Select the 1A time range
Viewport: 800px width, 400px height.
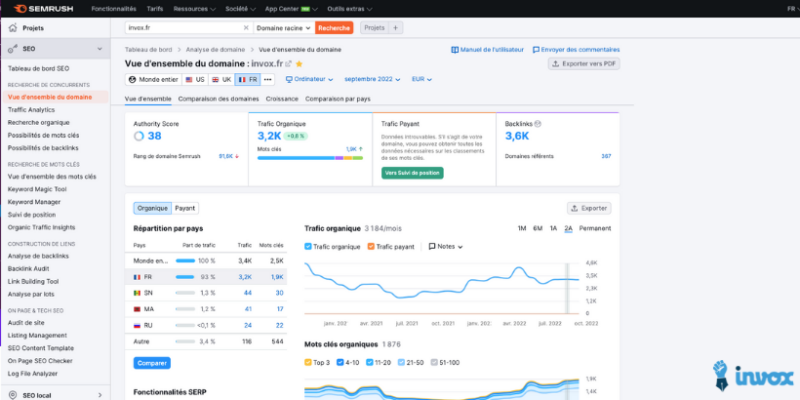(x=553, y=229)
